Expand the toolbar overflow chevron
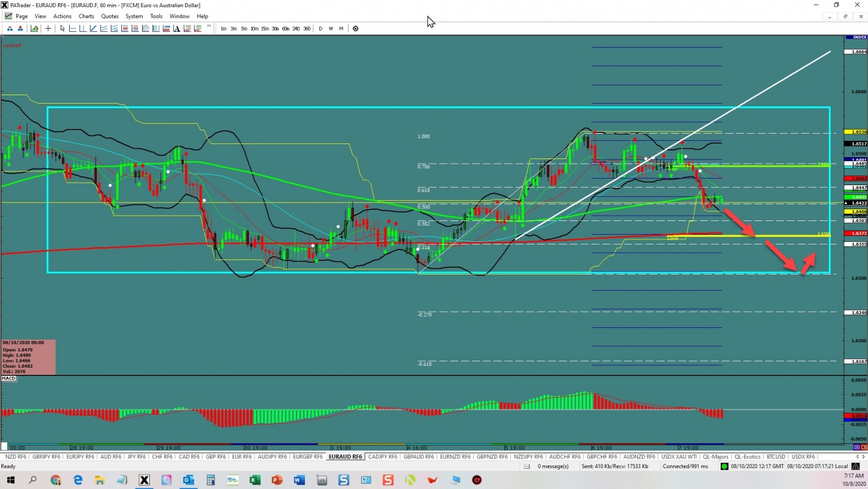The image size is (868, 489). click(x=209, y=27)
